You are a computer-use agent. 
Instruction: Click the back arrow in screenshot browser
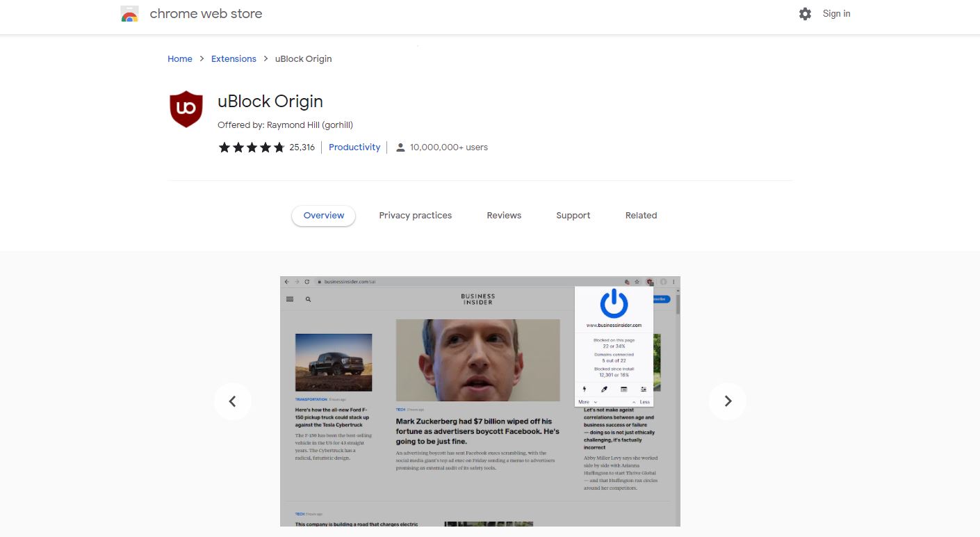point(286,282)
